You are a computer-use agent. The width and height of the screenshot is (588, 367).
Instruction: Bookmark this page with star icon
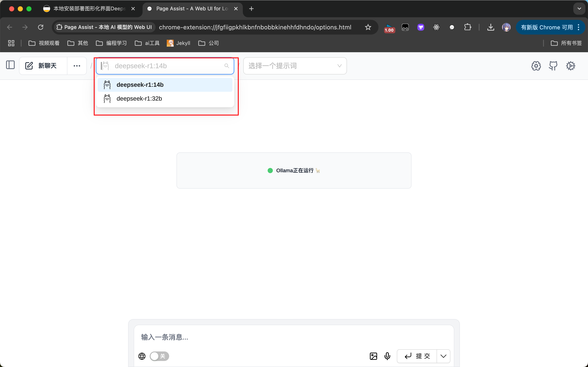pos(368,27)
